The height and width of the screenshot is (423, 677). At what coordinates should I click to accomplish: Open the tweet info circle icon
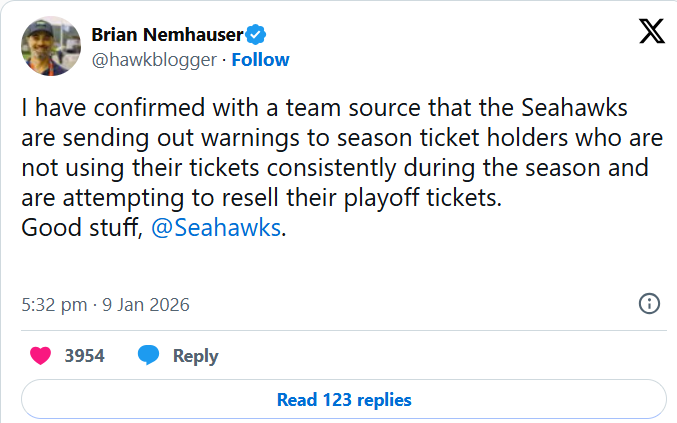(648, 304)
